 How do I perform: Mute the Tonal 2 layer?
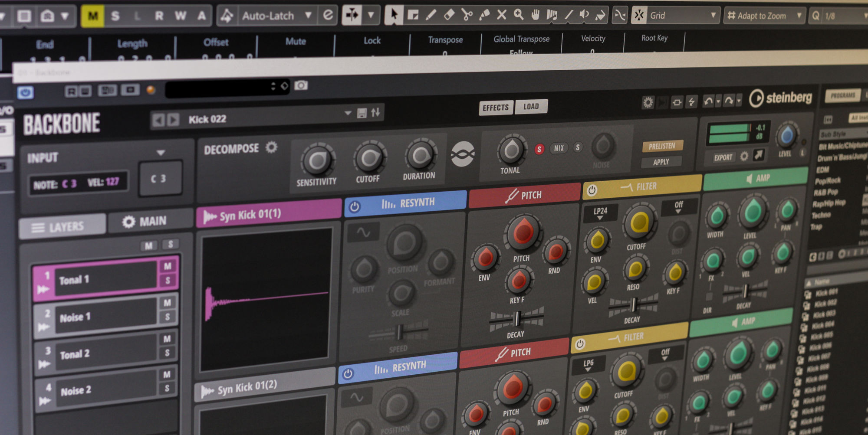167,339
